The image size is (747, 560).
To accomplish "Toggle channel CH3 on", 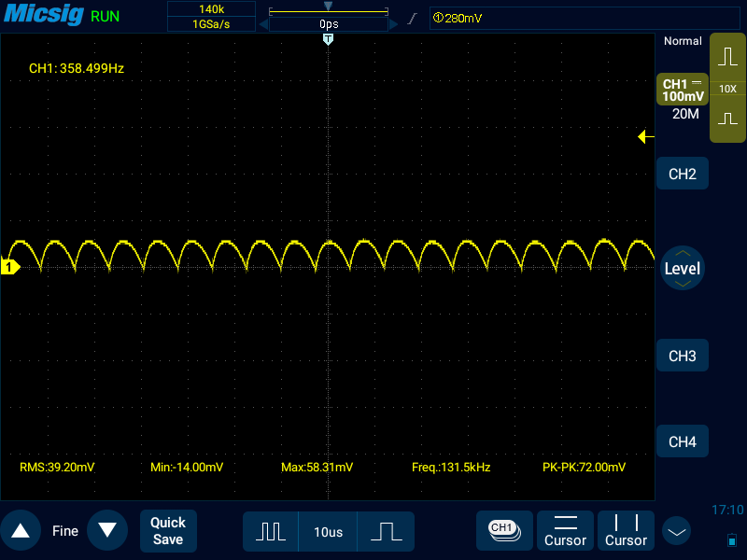I will click(683, 356).
